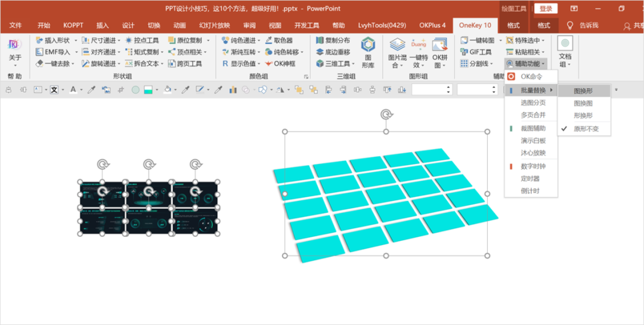Click the align top icon in quick toolbar
The width and height of the screenshot is (644, 325).
pos(388,89)
